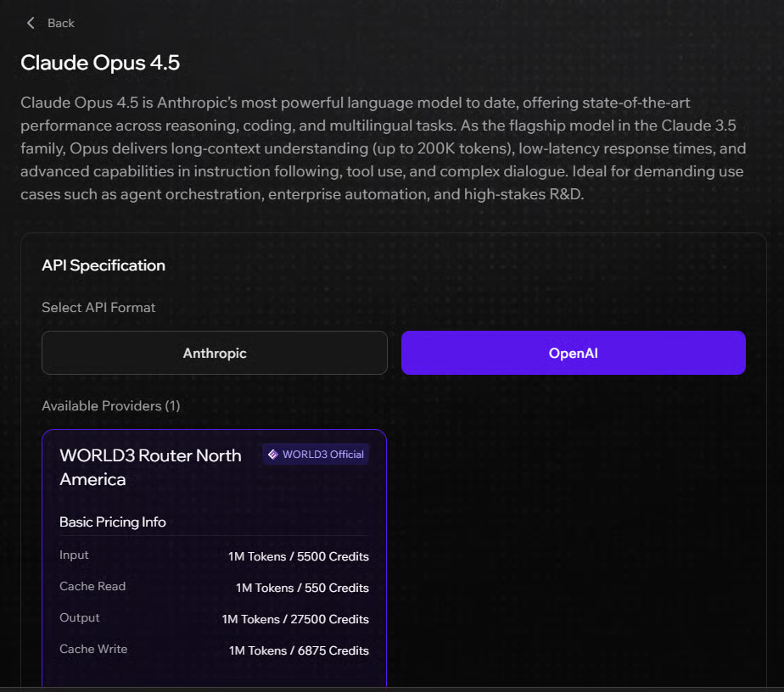Click the Select API Format label
The width and height of the screenshot is (784, 692).
click(x=98, y=307)
